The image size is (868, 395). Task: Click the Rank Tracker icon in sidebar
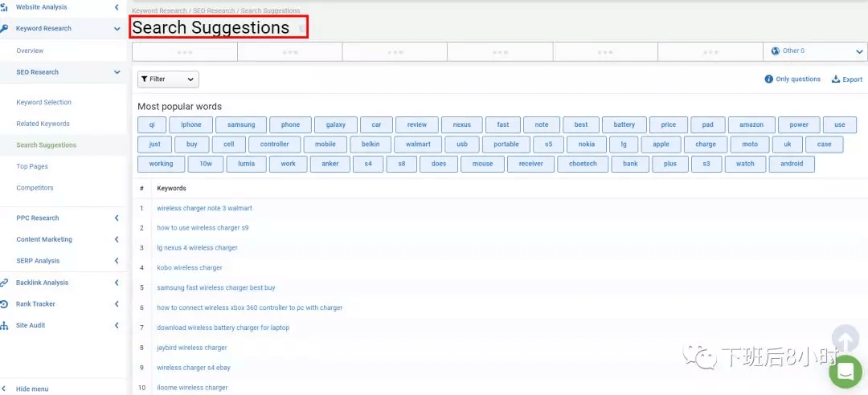pyautogui.click(x=5, y=304)
